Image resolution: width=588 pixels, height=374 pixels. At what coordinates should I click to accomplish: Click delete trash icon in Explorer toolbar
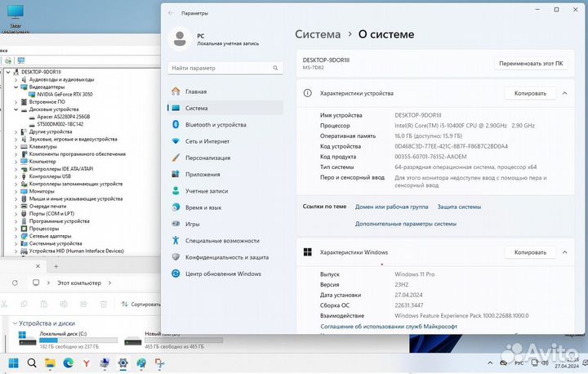[x=104, y=304]
